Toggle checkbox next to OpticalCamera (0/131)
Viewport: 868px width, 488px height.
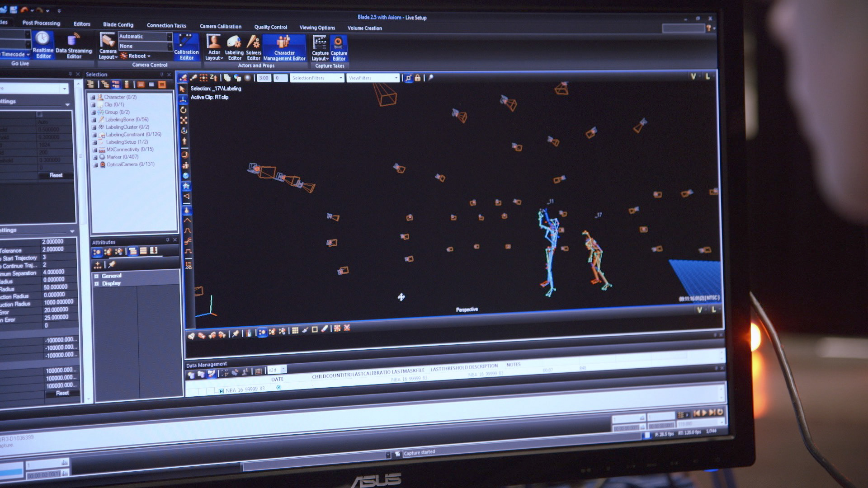(x=95, y=165)
